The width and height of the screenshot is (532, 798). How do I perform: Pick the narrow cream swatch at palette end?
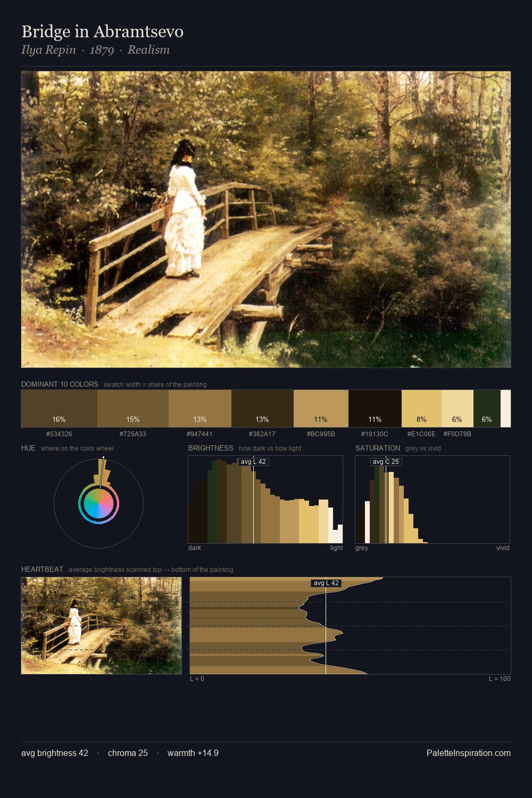(505, 409)
